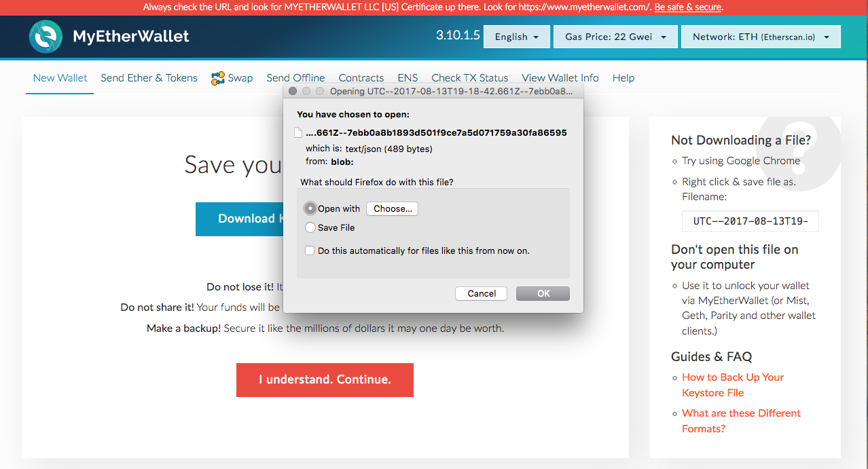This screenshot has height=469, width=868.
Task: Open the Check TX Status tab
Action: click(x=470, y=77)
